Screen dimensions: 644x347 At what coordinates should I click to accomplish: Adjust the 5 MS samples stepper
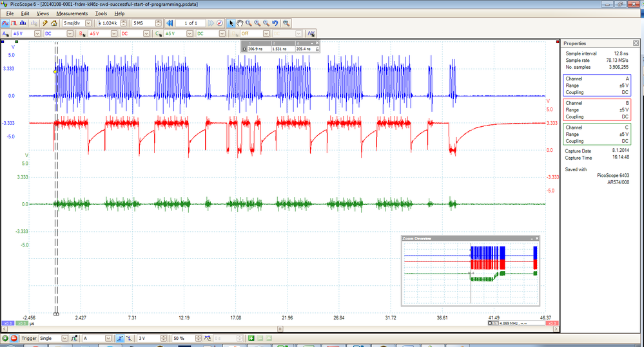tap(158, 23)
